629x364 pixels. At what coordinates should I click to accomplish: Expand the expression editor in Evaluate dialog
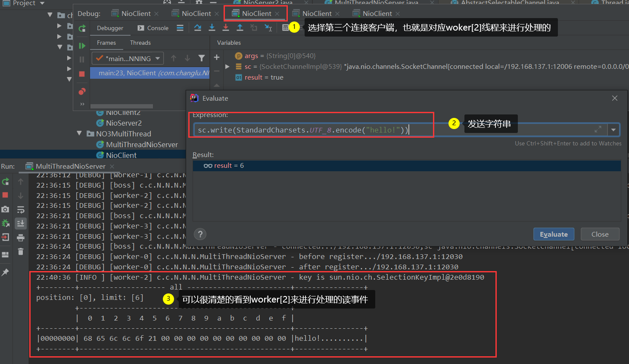[598, 129]
